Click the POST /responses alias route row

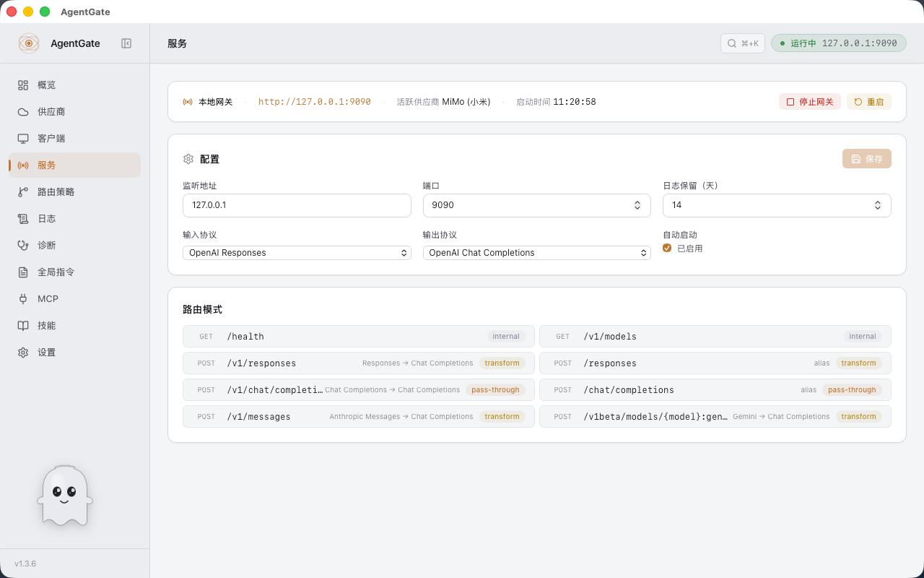tap(715, 363)
